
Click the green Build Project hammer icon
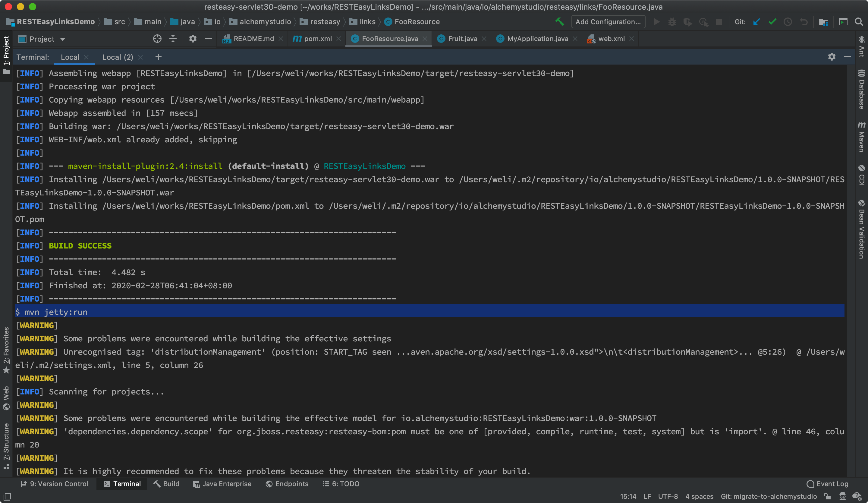pos(559,22)
